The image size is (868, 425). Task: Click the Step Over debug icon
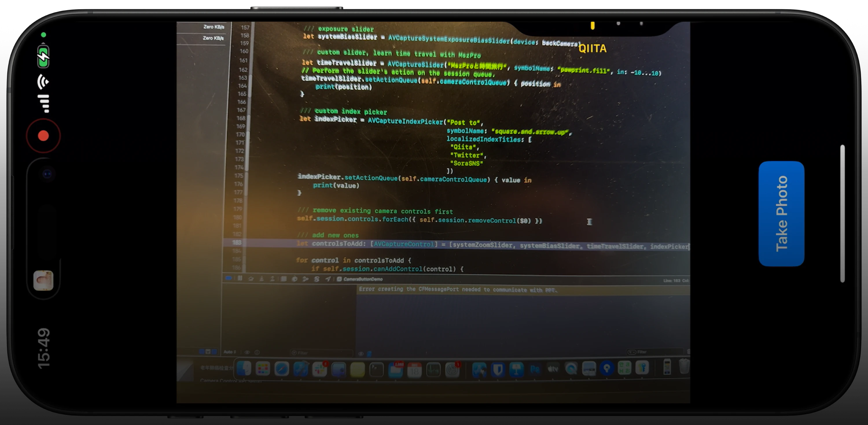(251, 278)
